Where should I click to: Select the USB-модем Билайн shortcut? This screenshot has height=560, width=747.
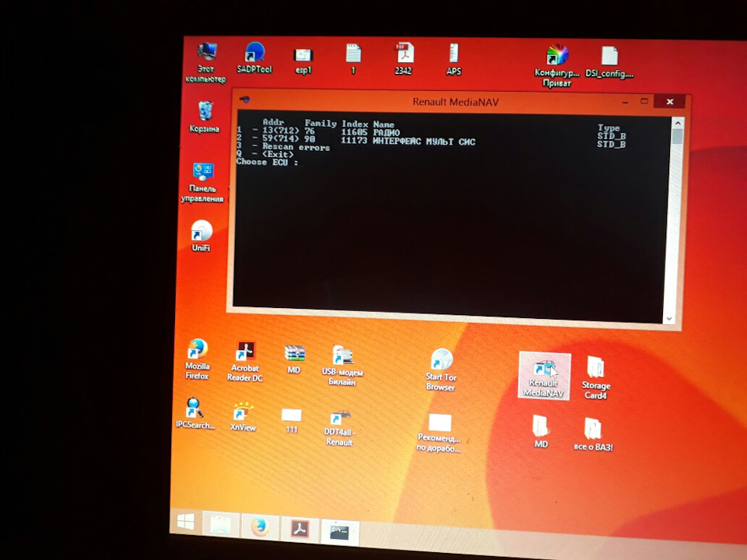[342, 360]
